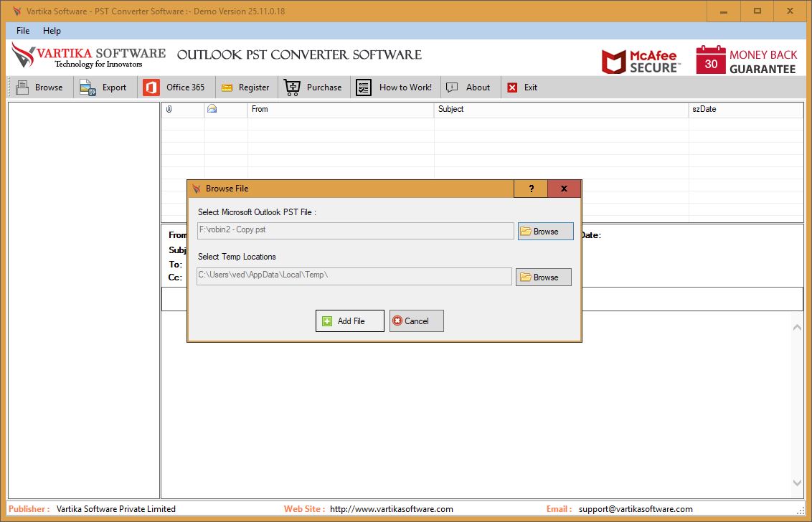Open the Help menu

[x=52, y=31]
